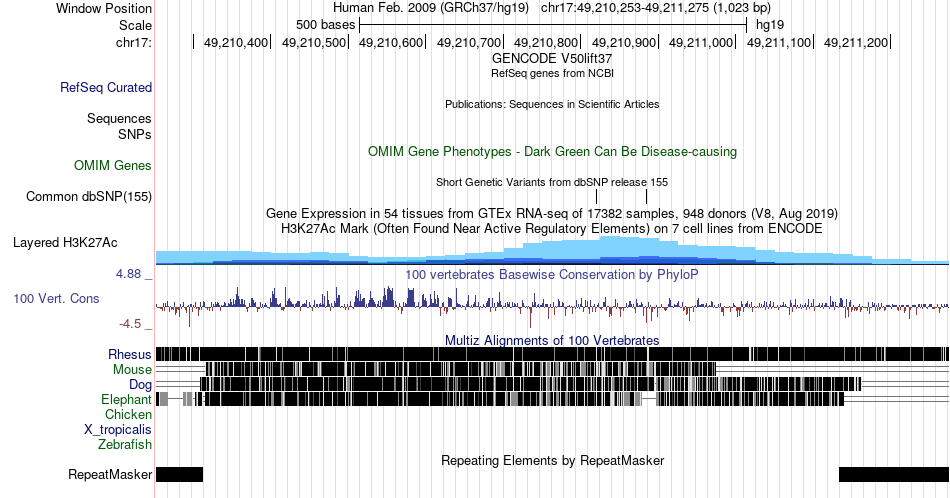Click Multiz Alignments of 100 Vertebrates title
Screen dimensions: 950x498
click(x=552, y=340)
